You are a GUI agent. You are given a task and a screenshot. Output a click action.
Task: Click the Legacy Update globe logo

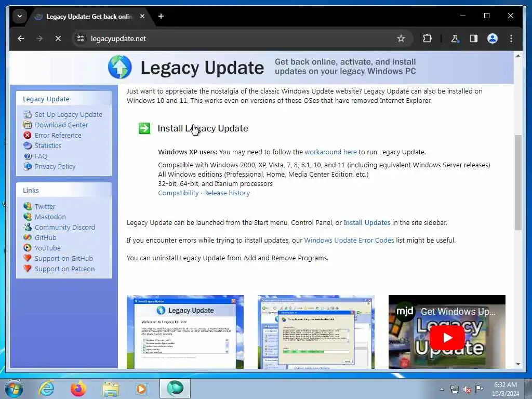[120, 67]
